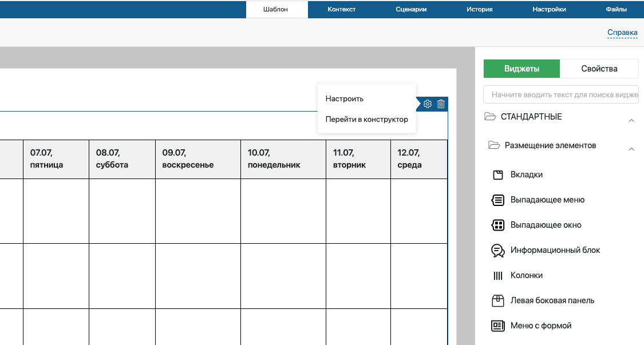Screen dimensions: 644x345
Task: Select the Колонки widget icon
Action: pos(497,275)
